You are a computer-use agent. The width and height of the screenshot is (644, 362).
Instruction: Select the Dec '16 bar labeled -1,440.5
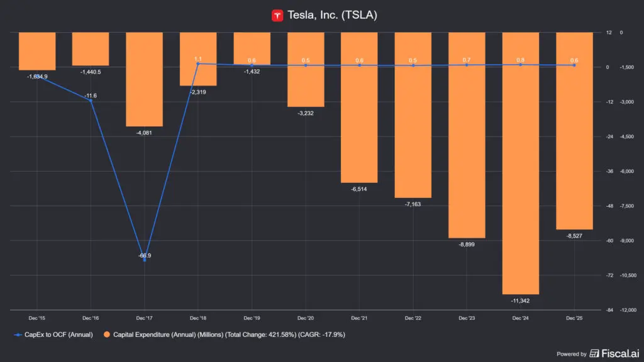[91, 49]
